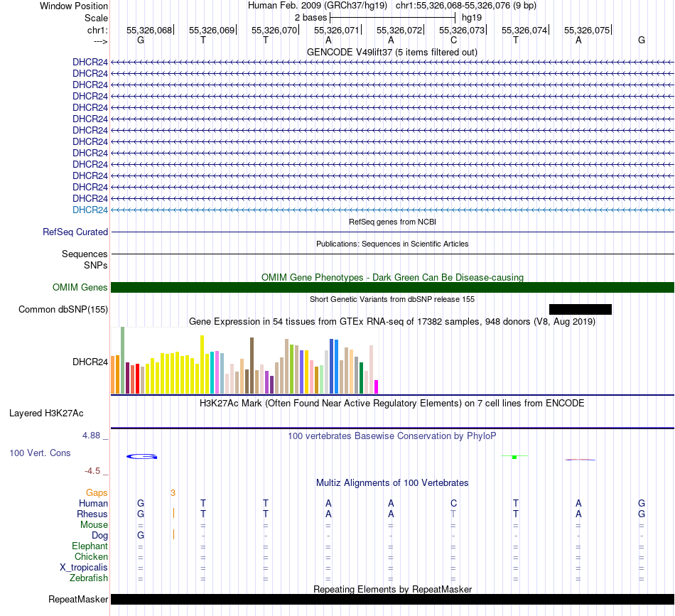Screen dimensions: 675x616
Task: Click the Dog species label
Action: coord(100,536)
